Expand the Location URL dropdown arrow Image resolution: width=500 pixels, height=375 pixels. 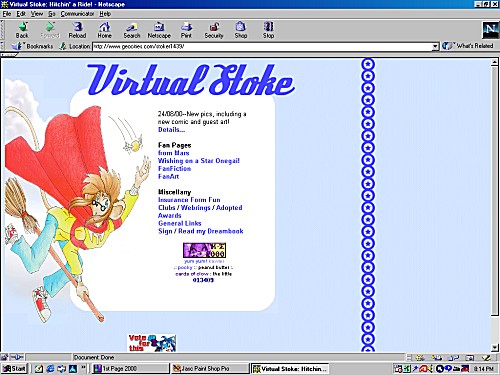pos(435,46)
